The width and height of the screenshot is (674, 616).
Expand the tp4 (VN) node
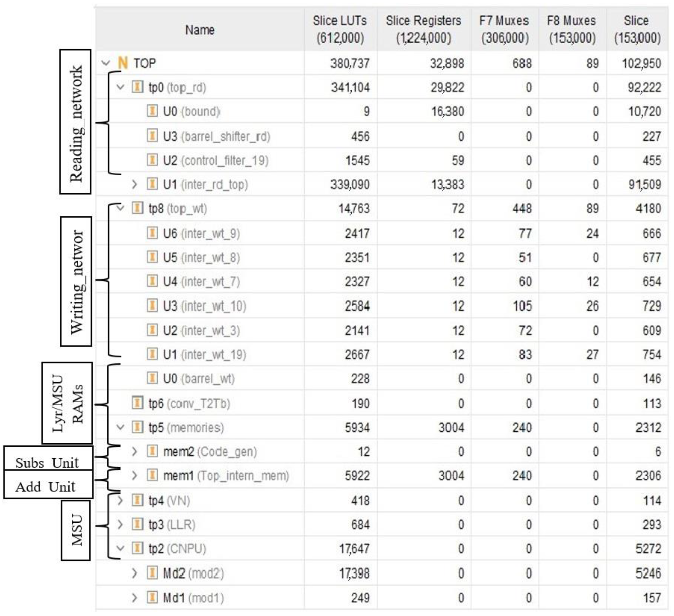tap(120, 500)
